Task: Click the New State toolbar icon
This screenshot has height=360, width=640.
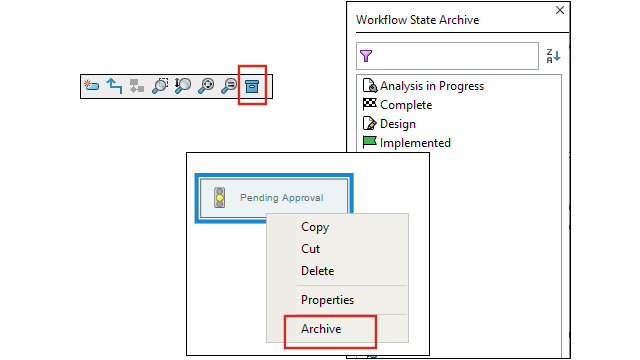Action: click(91, 86)
